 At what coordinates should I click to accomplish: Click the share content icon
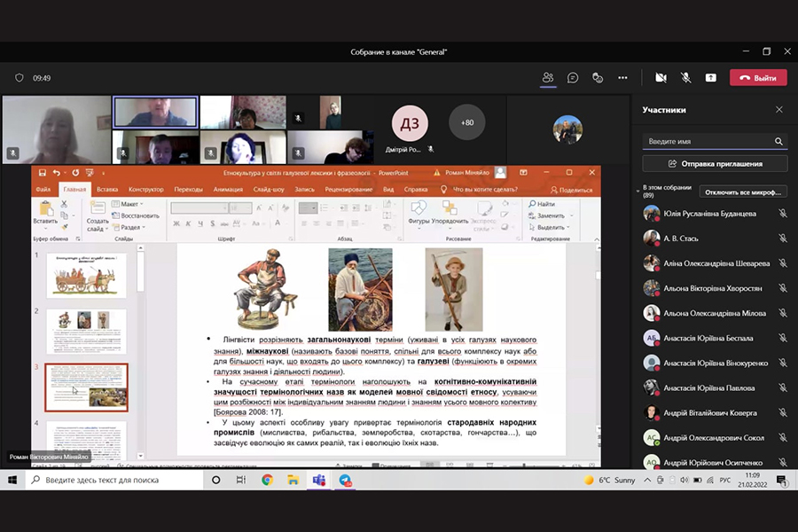[710, 78]
